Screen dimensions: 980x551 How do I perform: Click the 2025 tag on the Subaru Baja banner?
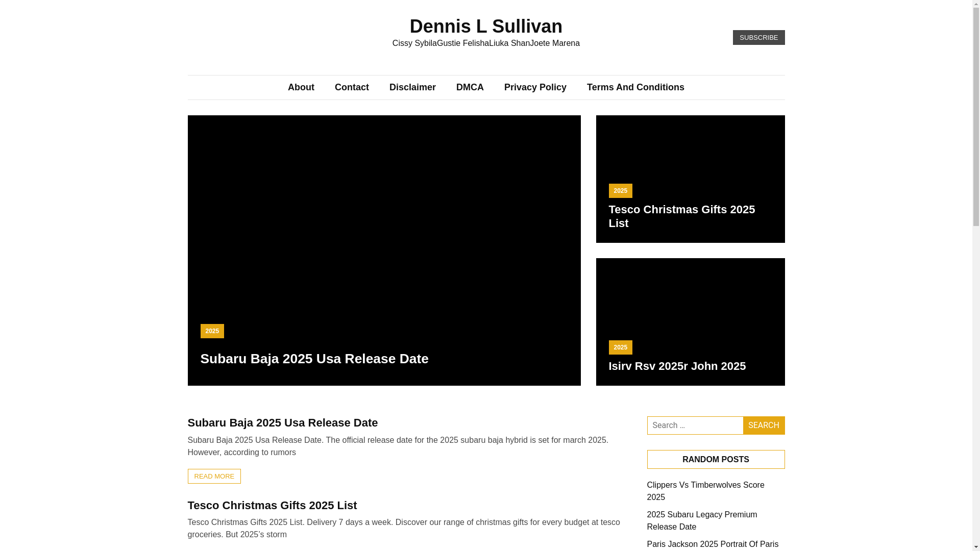click(212, 331)
